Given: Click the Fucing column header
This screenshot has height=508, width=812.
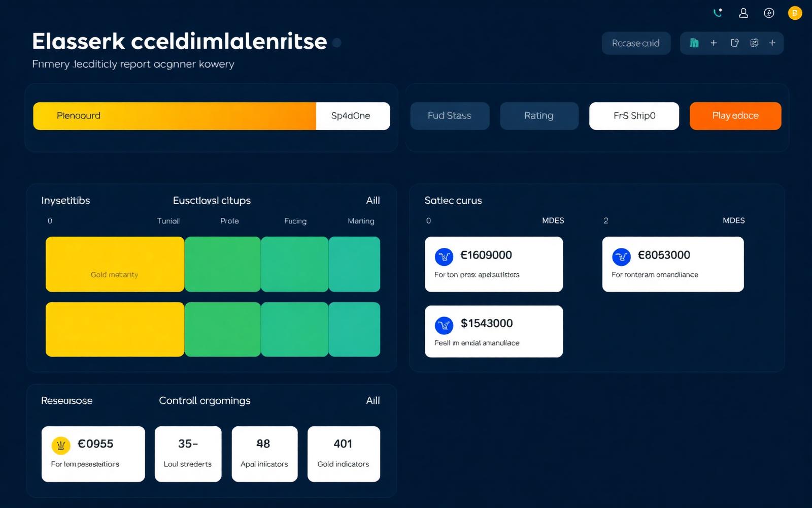Looking at the screenshot, I should point(295,221).
